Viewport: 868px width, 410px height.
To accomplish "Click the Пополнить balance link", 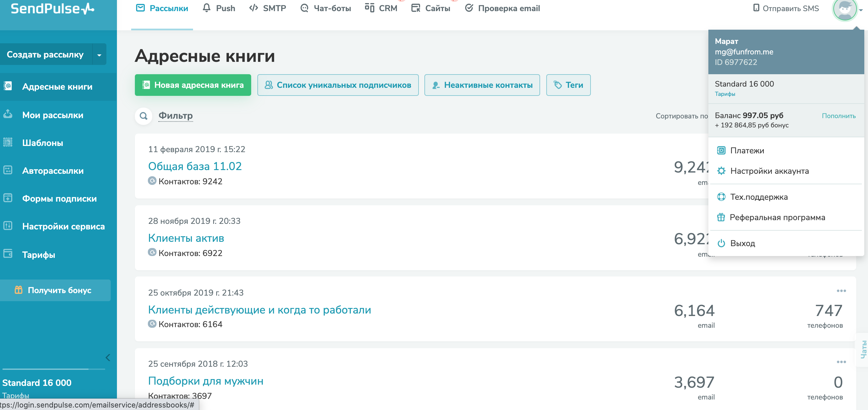I will click(838, 116).
